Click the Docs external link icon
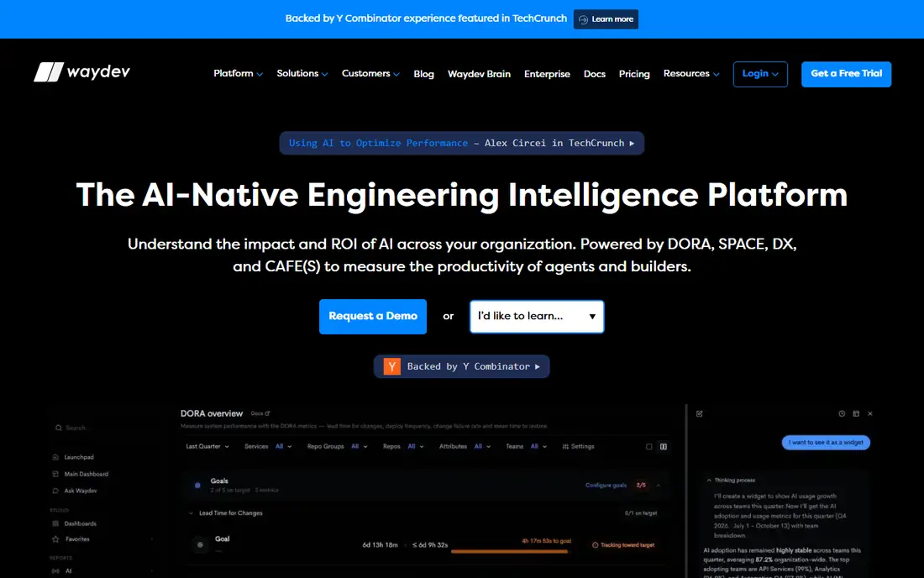Screen dimensions: 924x578 [x=267, y=413]
